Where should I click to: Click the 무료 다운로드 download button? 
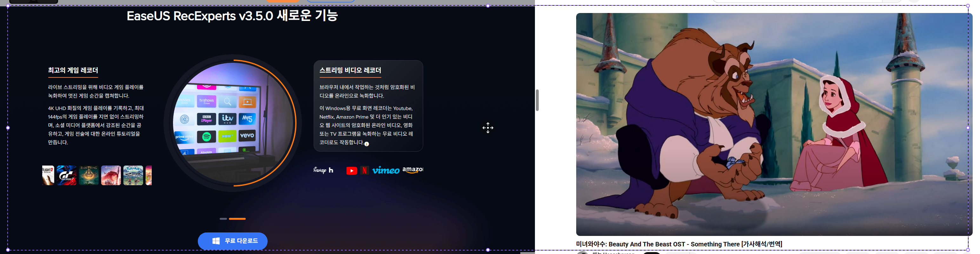pos(232,241)
